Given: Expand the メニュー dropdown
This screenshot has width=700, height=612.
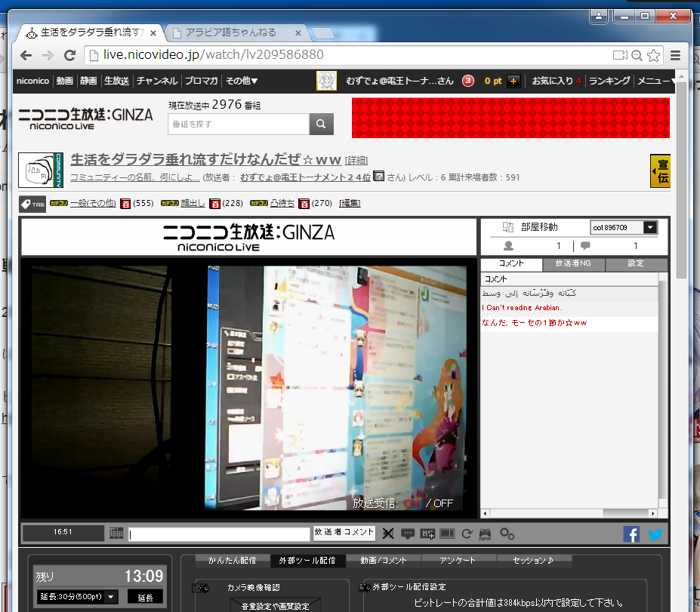Looking at the screenshot, I should (x=656, y=81).
